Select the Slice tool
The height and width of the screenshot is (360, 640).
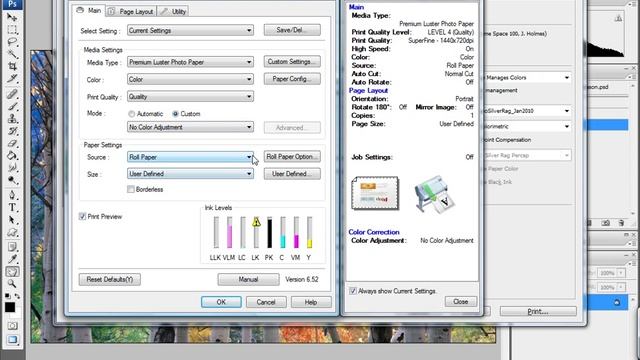click(x=12, y=78)
